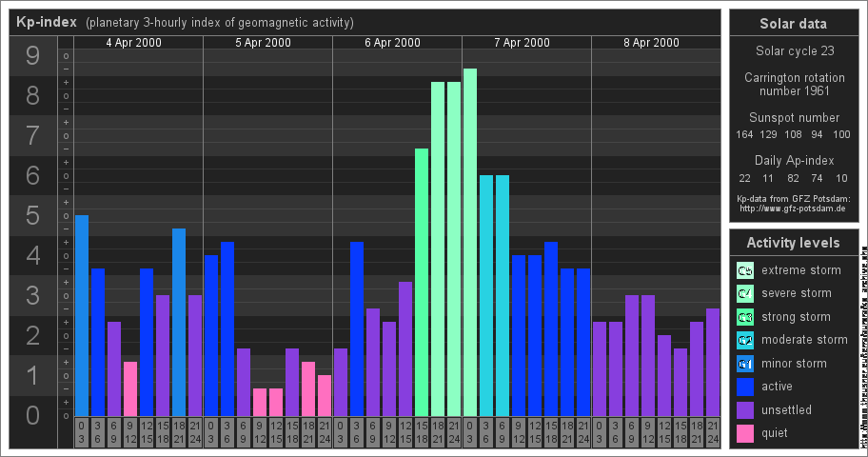Select the G3 strong storm badge
868x457 pixels.
click(x=744, y=317)
